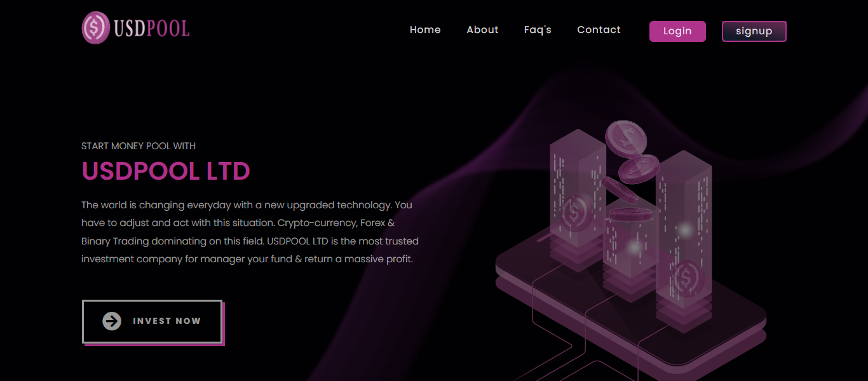Go to the About page
The image size is (868, 381).
(482, 30)
